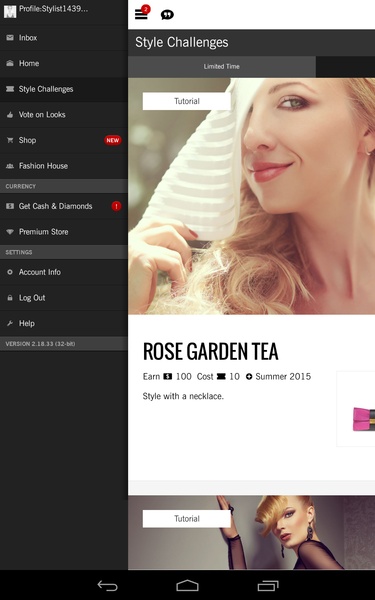The image size is (375, 600).
Task: Tap Tutorial button on second challenge image
Action: point(187,519)
